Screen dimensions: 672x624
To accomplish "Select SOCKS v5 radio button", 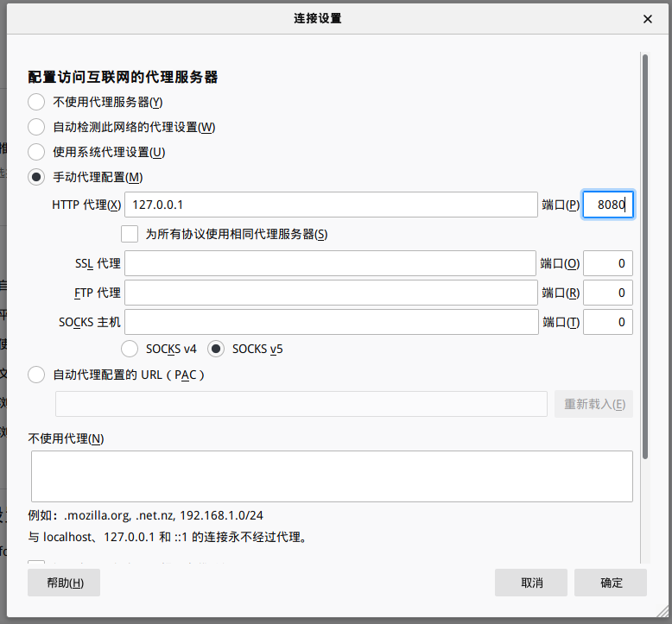I will (x=216, y=349).
